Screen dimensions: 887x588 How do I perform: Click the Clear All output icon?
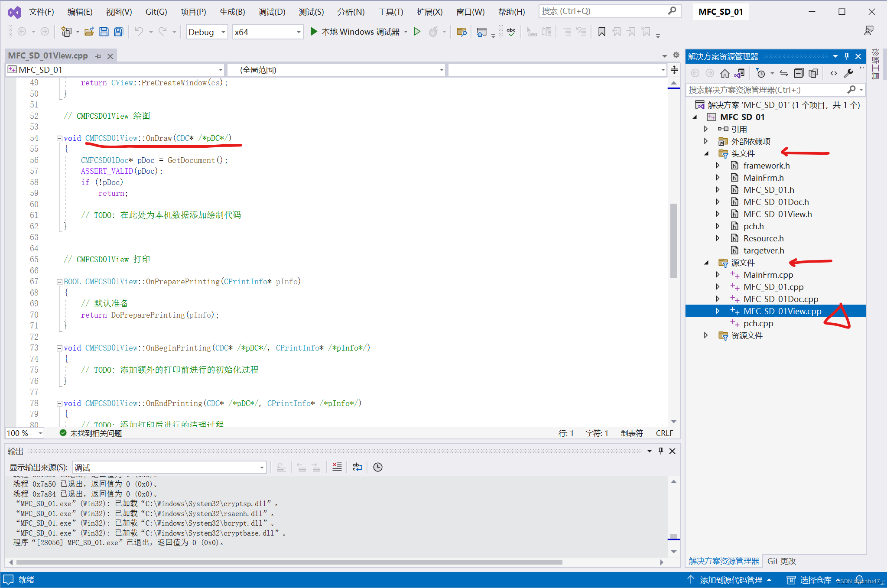tap(337, 467)
